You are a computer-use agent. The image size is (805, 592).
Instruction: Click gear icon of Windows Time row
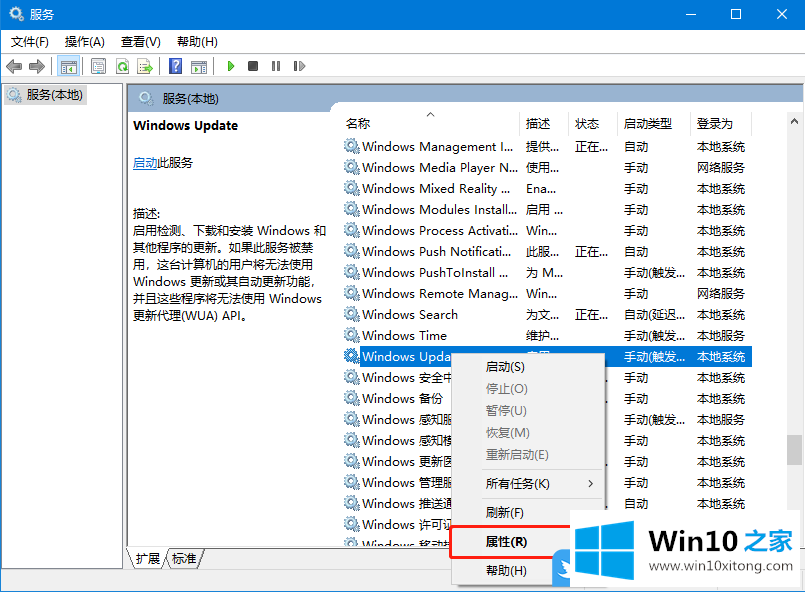352,336
